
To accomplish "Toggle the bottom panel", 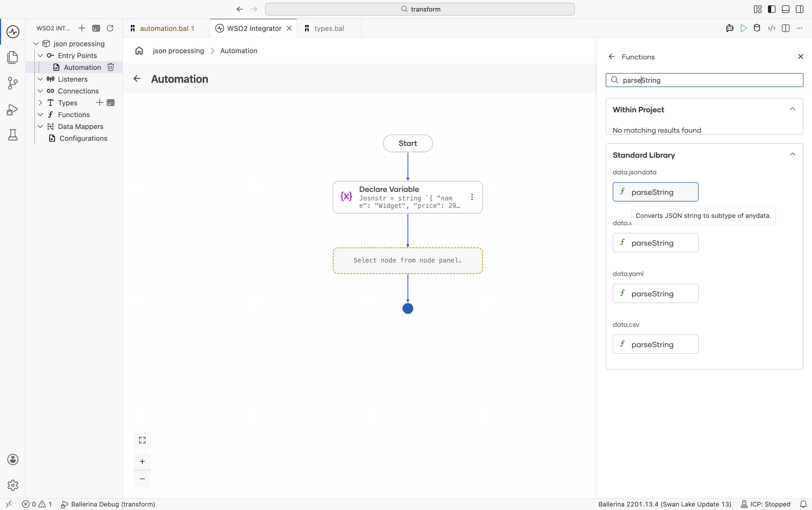I will pyautogui.click(x=785, y=9).
